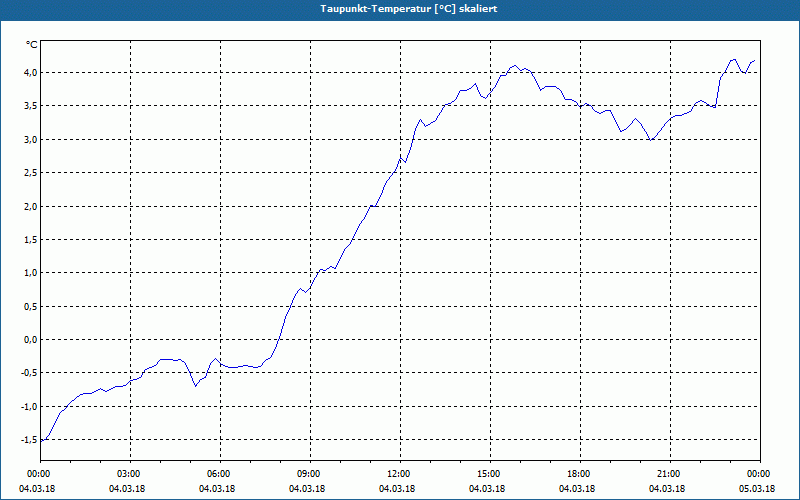
Task: Click the 04.03.18 date under 12:00
Action: pyautogui.click(x=397, y=489)
